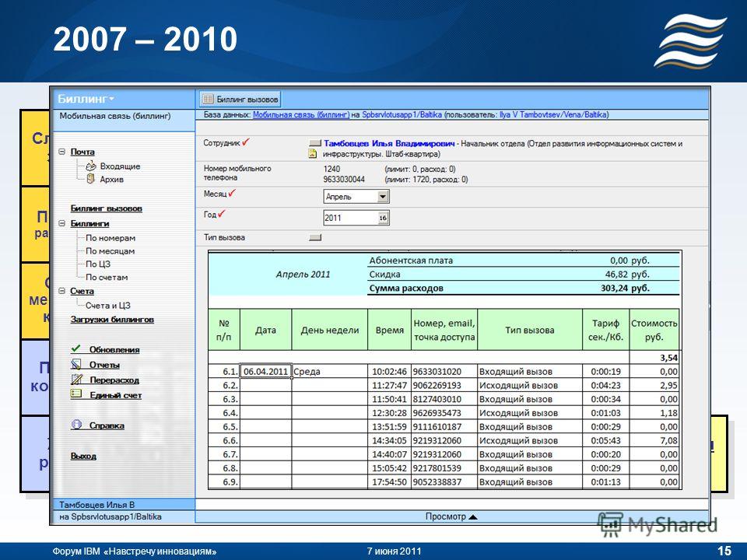Click the Выход logout link

[x=83, y=456]
